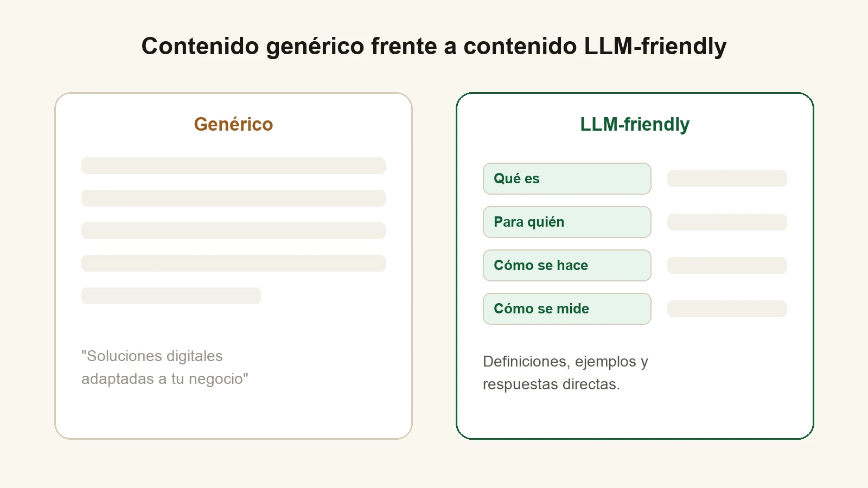Click the 'LLM-friendly' card heading
Screen dimensions: 868x488
[x=635, y=124]
